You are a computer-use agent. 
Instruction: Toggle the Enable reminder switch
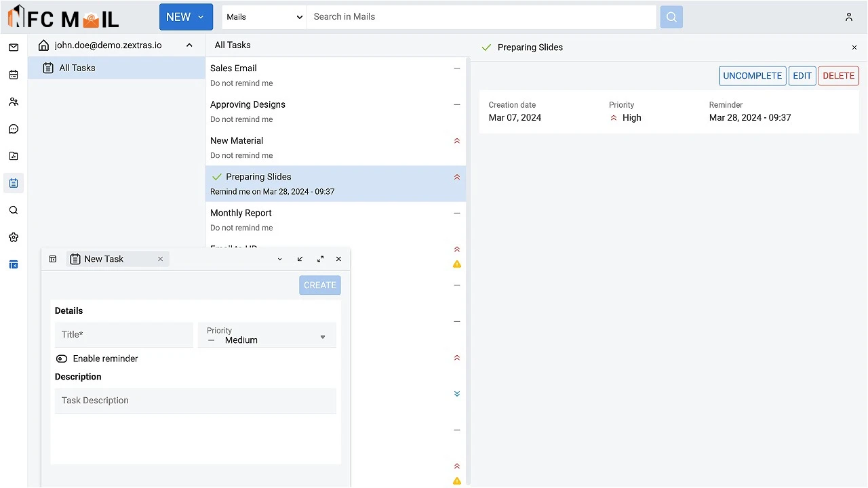point(62,359)
